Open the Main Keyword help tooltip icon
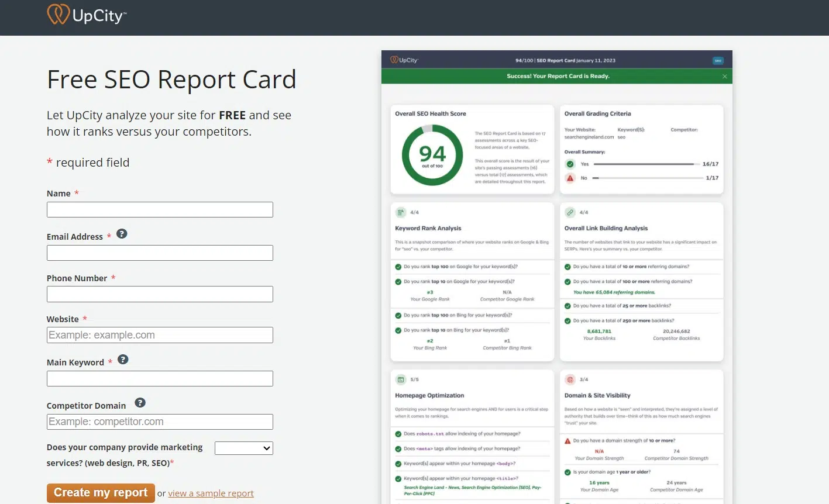The image size is (829, 504). (123, 360)
